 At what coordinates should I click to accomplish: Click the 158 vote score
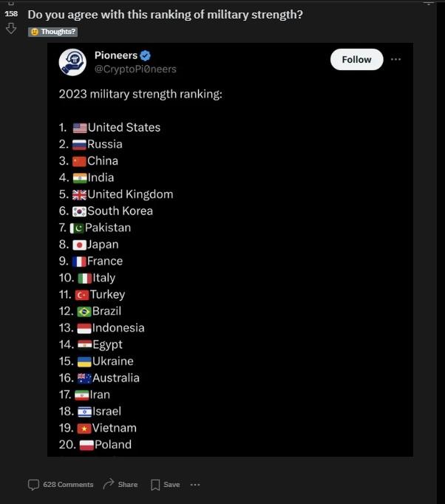11,13
